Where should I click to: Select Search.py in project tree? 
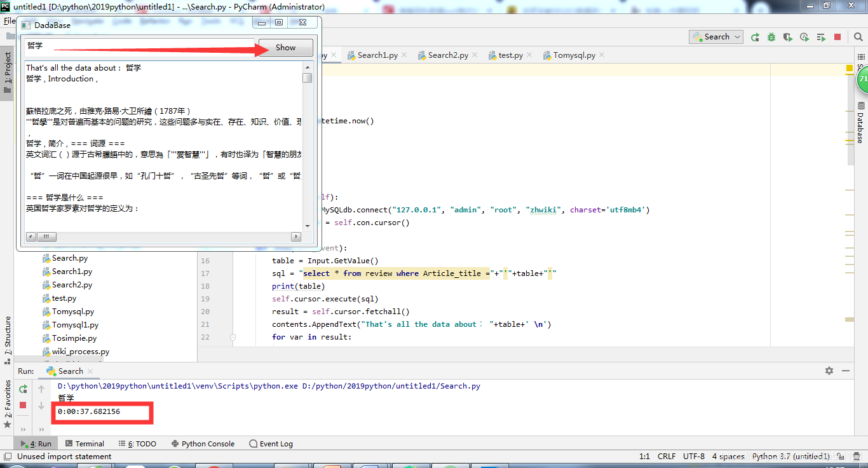pos(70,258)
